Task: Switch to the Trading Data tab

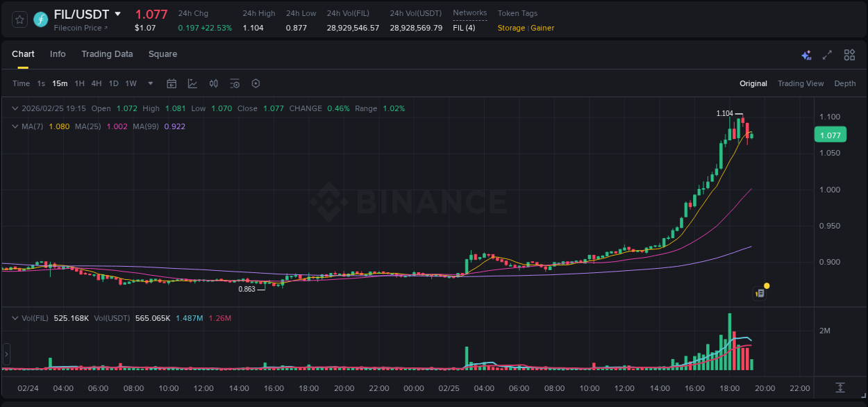Action: point(107,54)
